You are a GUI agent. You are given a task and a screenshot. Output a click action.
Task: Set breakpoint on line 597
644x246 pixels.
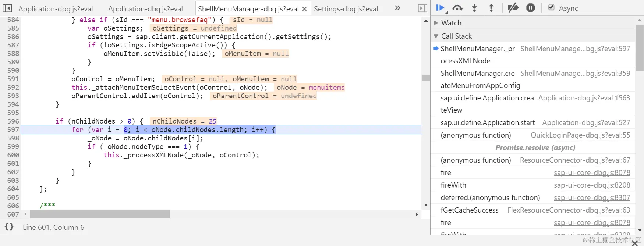click(x=13, y=129)
